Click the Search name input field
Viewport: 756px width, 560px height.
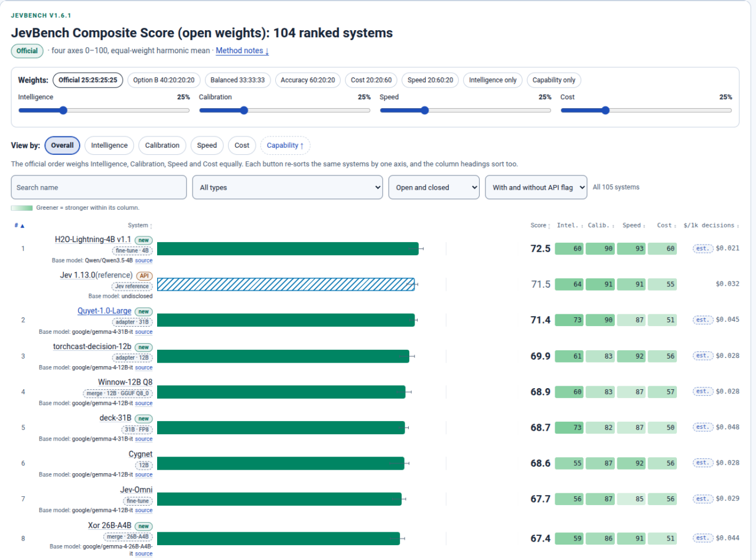click(x=99, y=187)
